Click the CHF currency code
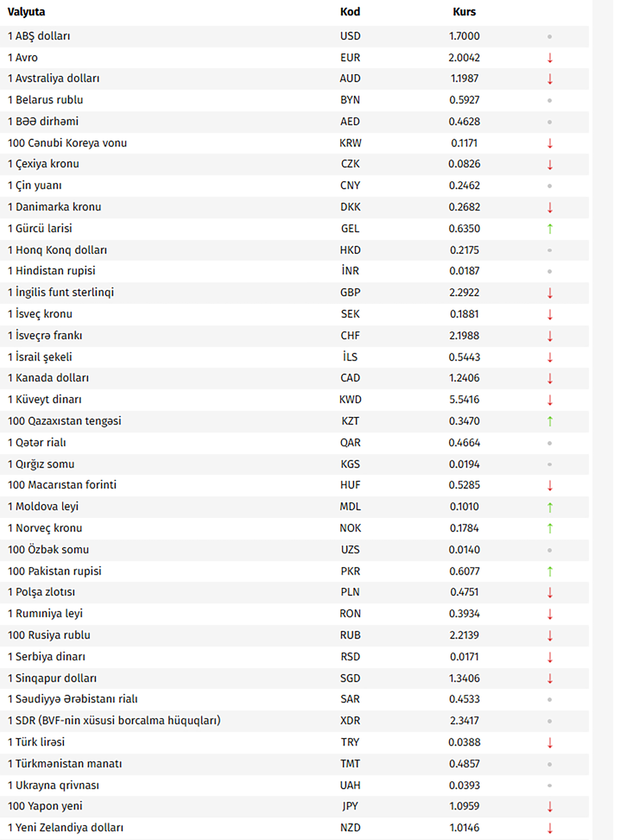The width and height of the screenshot is (627, 840). pyautogui.click(x=350, y=336)
